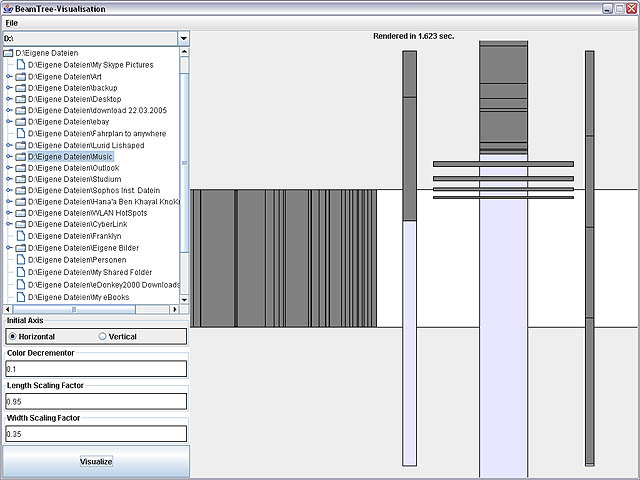Click the Desktop folder icon

[x=20, y=99]
